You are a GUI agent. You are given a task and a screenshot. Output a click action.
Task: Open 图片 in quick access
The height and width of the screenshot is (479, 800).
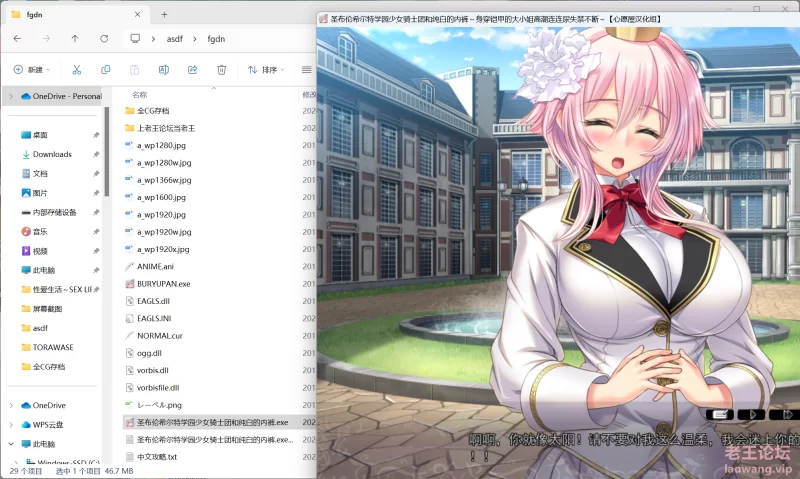pos(40,193)
